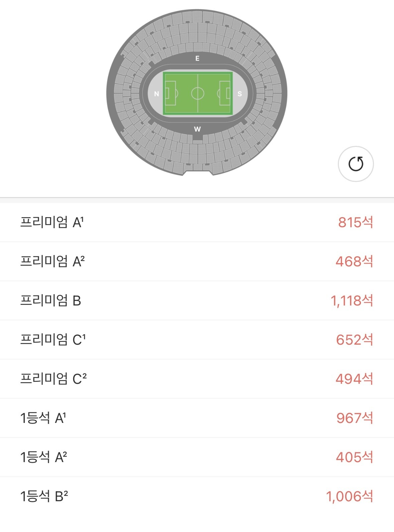Select the 1등석 A¹ seat grade

197,418
